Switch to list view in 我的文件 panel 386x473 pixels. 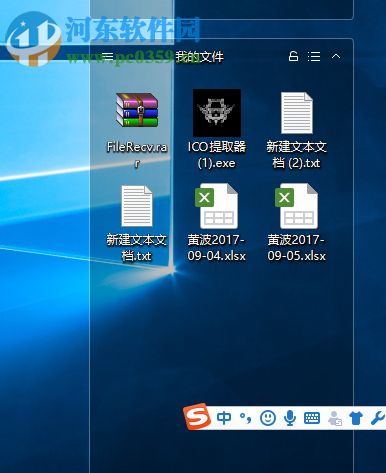coord(314,56)
